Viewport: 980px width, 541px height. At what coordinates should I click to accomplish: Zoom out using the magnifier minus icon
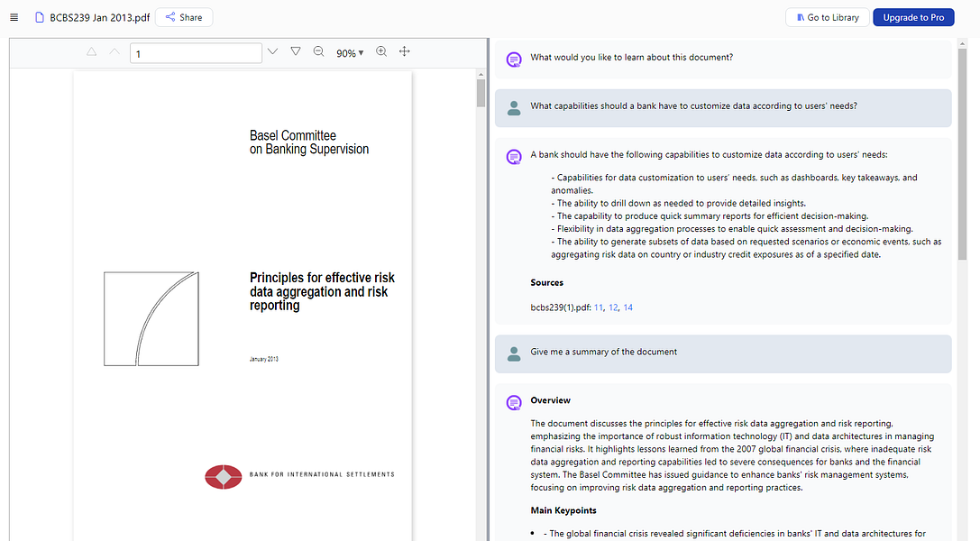(x=318, y=51)
